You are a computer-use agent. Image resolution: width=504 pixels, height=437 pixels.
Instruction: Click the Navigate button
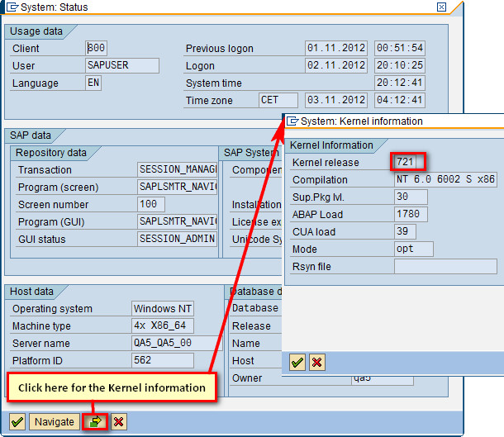click(x=55, y=421)
